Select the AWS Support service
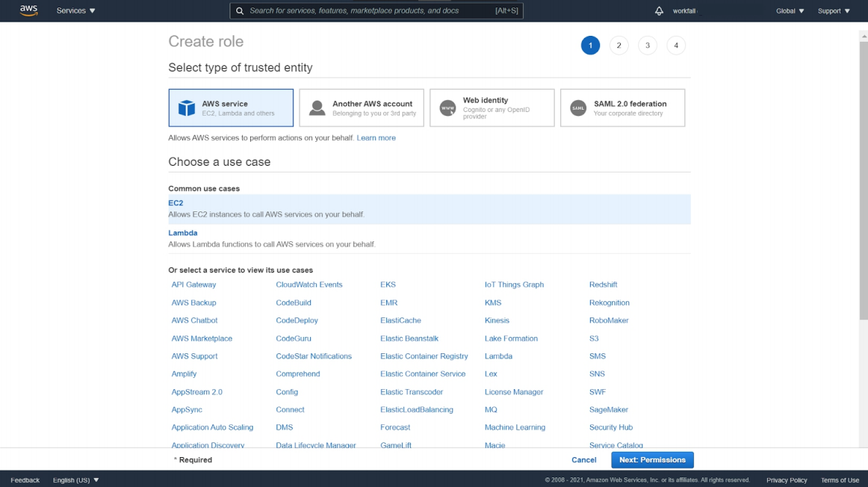 click(x=194, y=356)
